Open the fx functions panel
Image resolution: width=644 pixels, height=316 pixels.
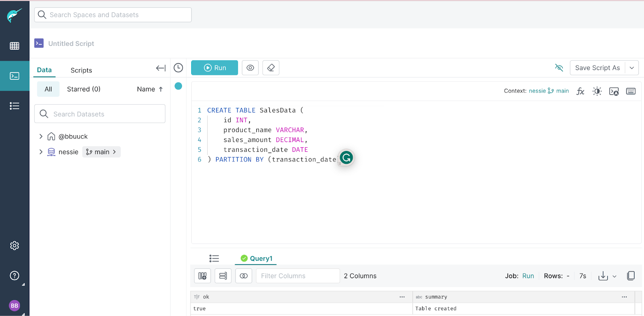[x=580, y=91]
